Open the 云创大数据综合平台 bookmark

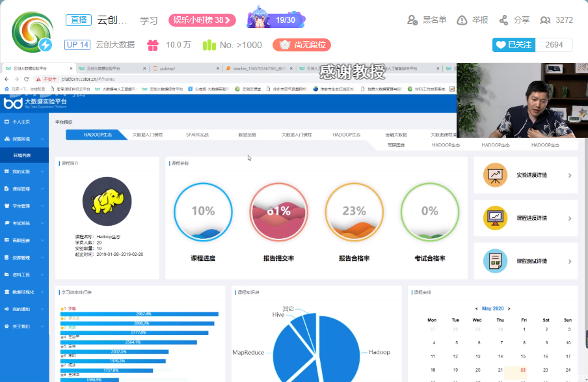(163, 89)
